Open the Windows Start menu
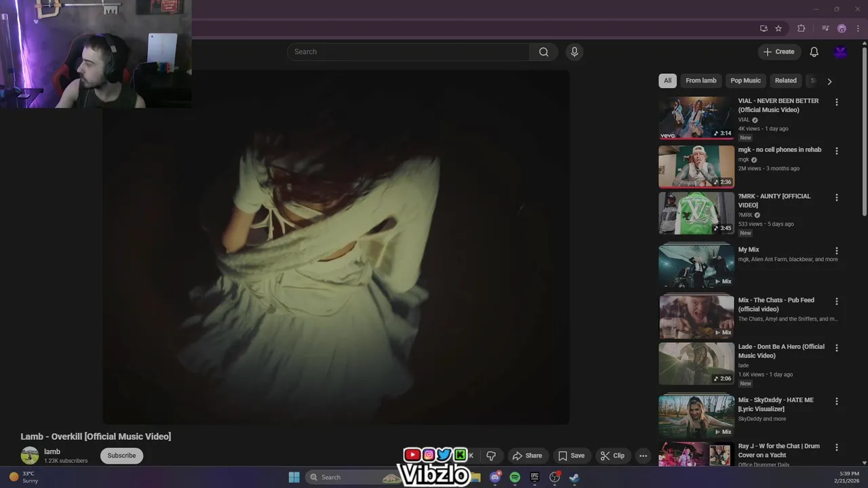The width and height of the screenshot is (868, 488). (294, 477)
